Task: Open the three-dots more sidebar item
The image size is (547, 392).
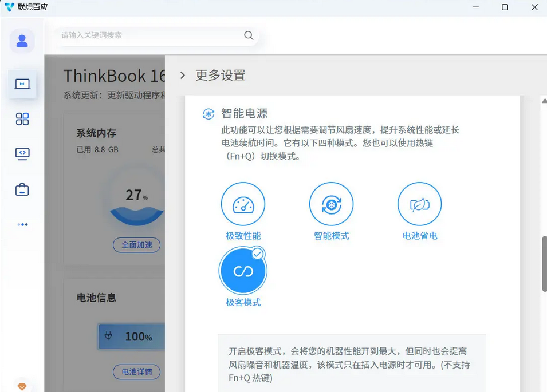Action: (22, 224)
